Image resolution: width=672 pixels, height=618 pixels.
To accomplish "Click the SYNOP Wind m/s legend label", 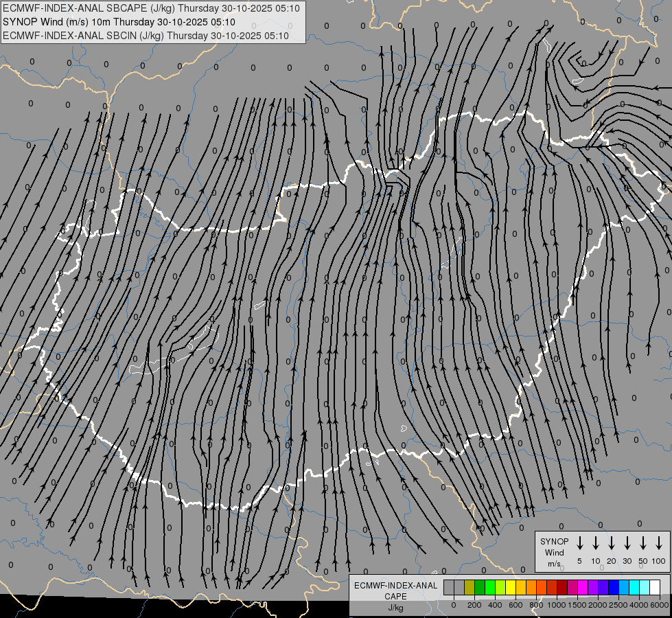I will [x=554, y=552].
